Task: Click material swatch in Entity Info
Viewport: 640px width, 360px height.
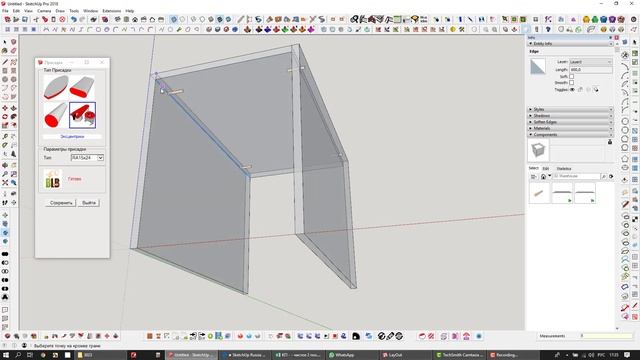Action: coord(538,67)
